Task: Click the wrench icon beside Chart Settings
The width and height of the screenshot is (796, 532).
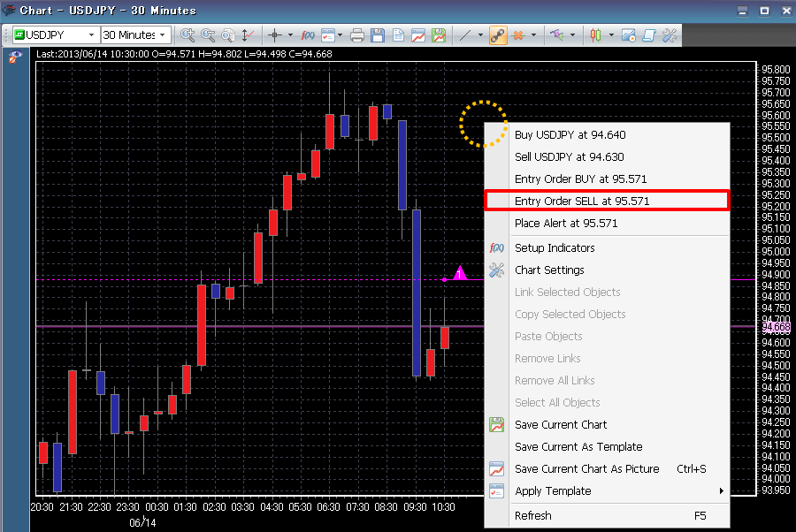Action: tap(496, 270)
